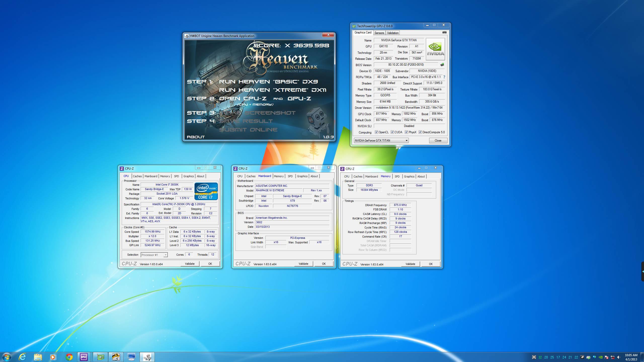Click the Core Speed value 1574.99 MHz
Viewport: 644px width, 362px height.
tap(152, 232)
